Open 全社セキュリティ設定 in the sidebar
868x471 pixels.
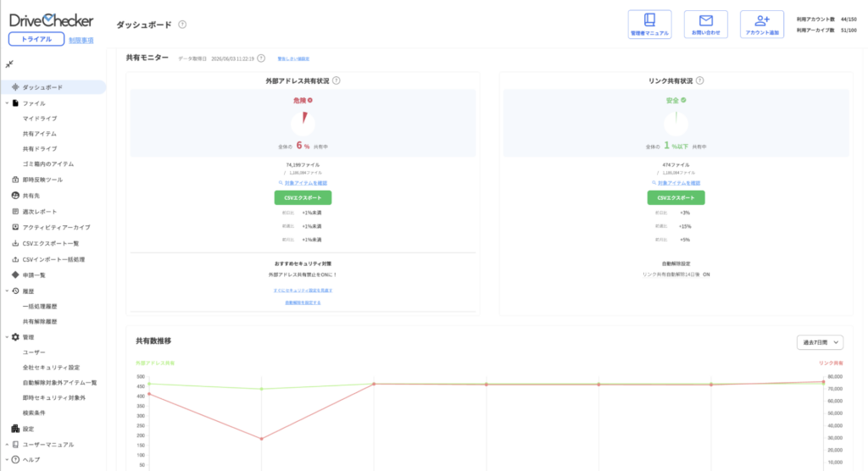coord(51,368)
